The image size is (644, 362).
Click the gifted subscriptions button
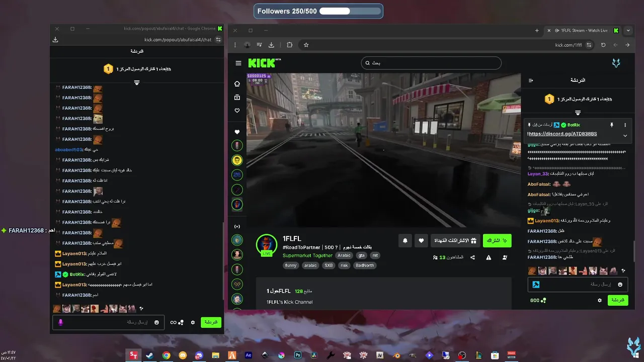coord(455,241)
